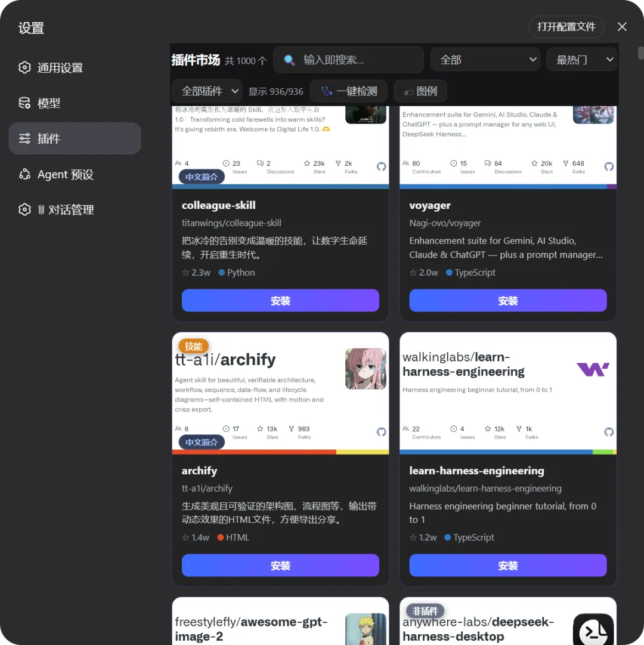Screen dimensions: 644x645
Task: Open GitHub icon on voyager card
Action: (x=609, y=166)
